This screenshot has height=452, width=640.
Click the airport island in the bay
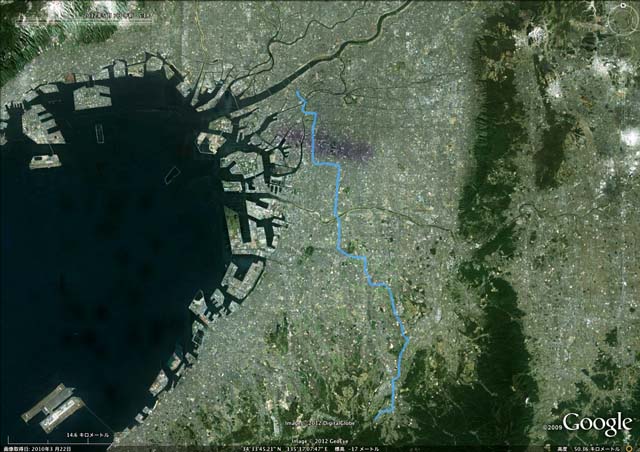coord(53,407)
